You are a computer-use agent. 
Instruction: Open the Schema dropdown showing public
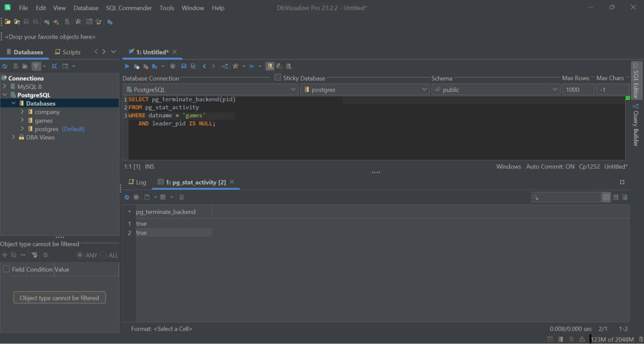[x=554, y=89]
